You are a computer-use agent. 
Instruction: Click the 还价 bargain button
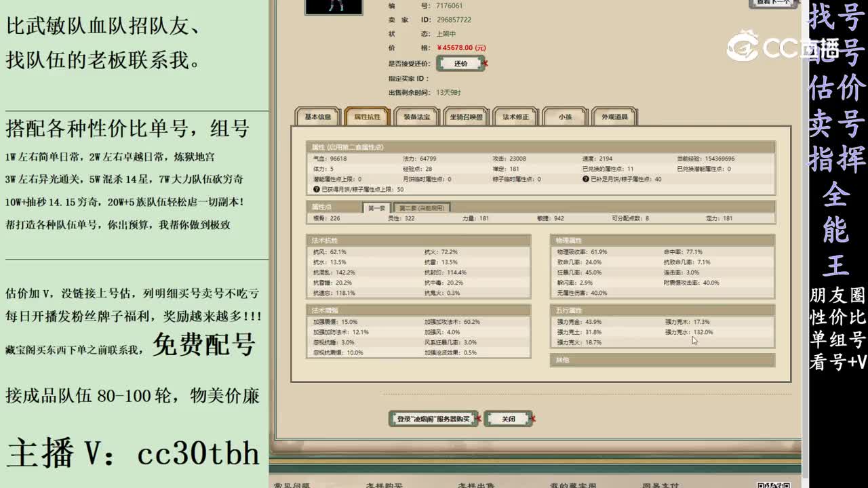pos(460,64)
